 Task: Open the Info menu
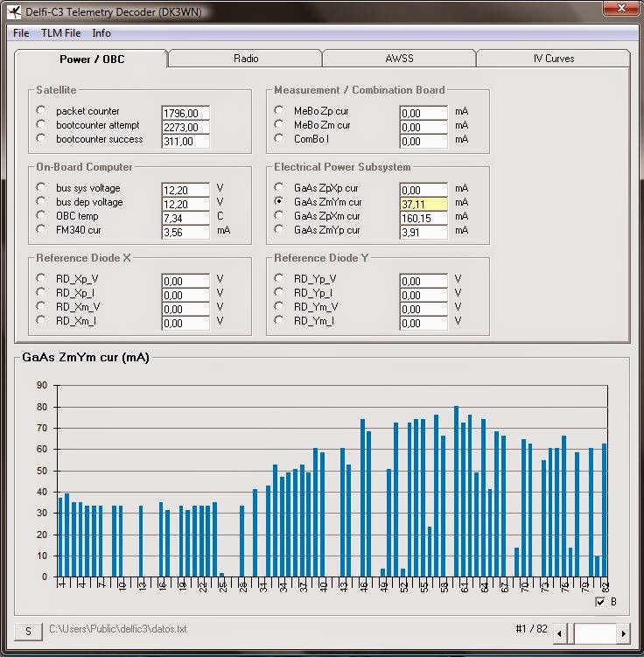tap(101, 33)
